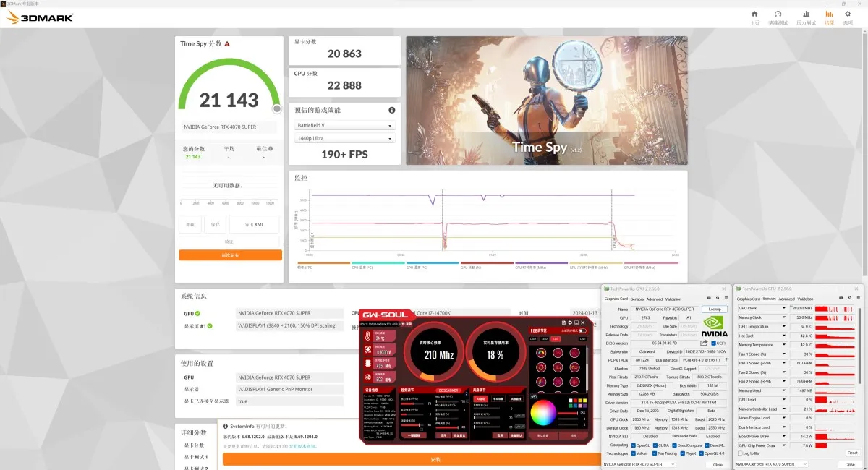Viewport: 868px width, 470px height.
Task: Click the green check next to display #1
Action: pyautogui.click(x=210, y=325)
